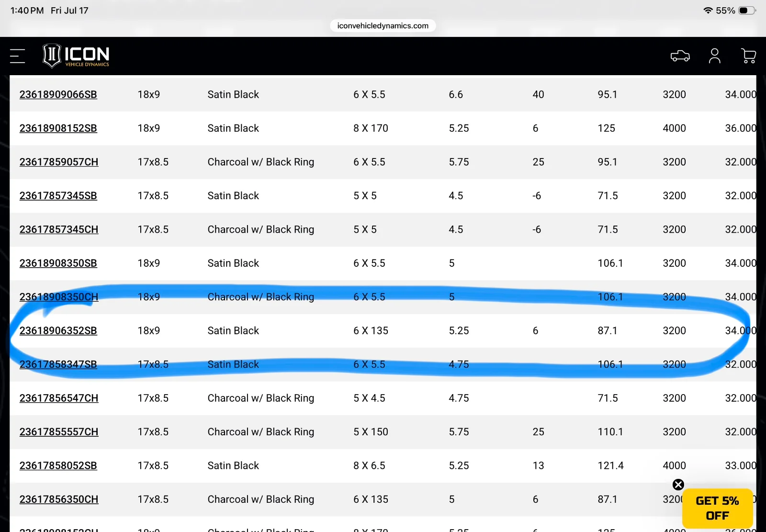Open part number 23617856547CH
The image size is (766, 532).
59,398
